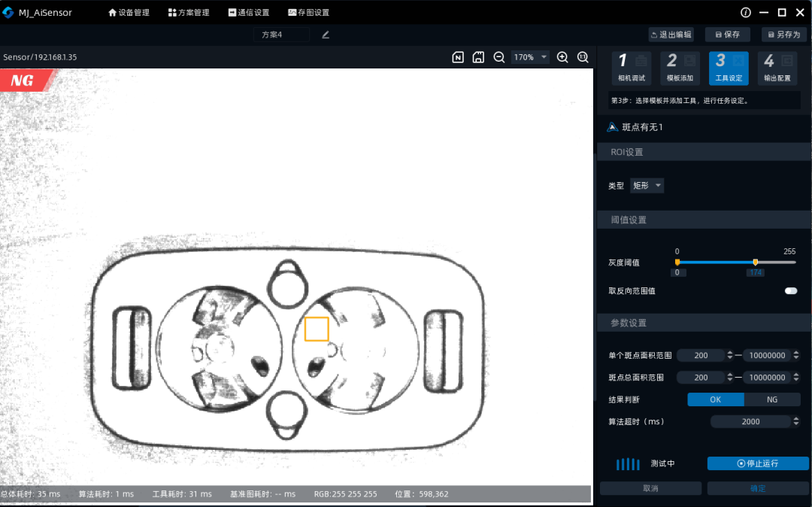The image size is (812, 507).
Task: Click the 停止运行 button
Action: (x=758, y=463)
